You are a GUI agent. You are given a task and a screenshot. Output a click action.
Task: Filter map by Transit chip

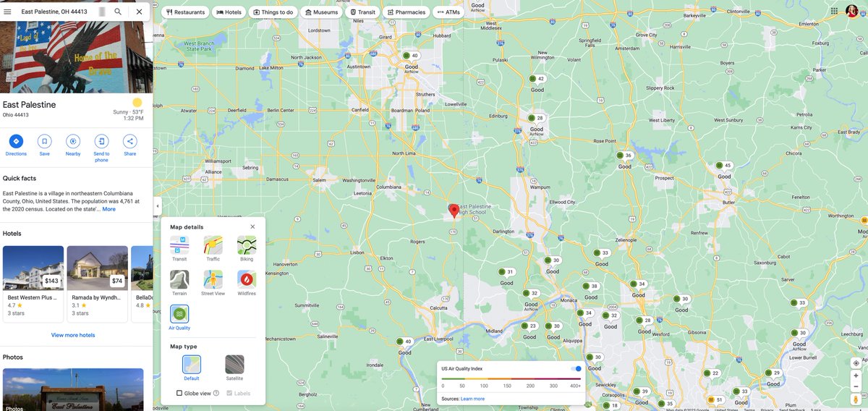tap(362, 12)
